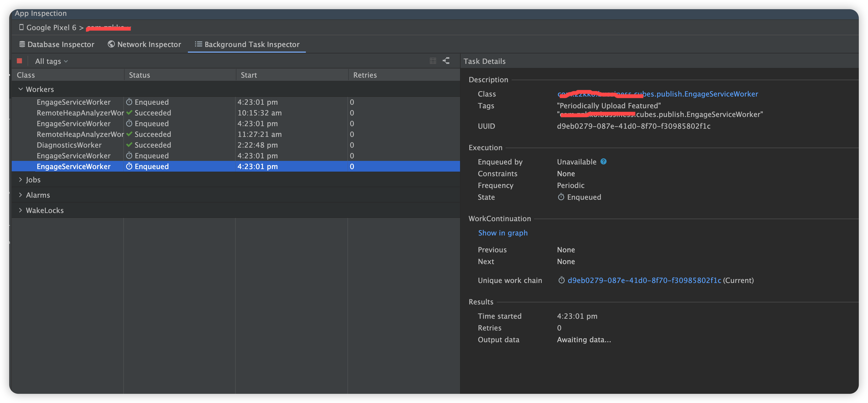Sort by the Start column header
The image size is (868, 403).
point(249,75)
